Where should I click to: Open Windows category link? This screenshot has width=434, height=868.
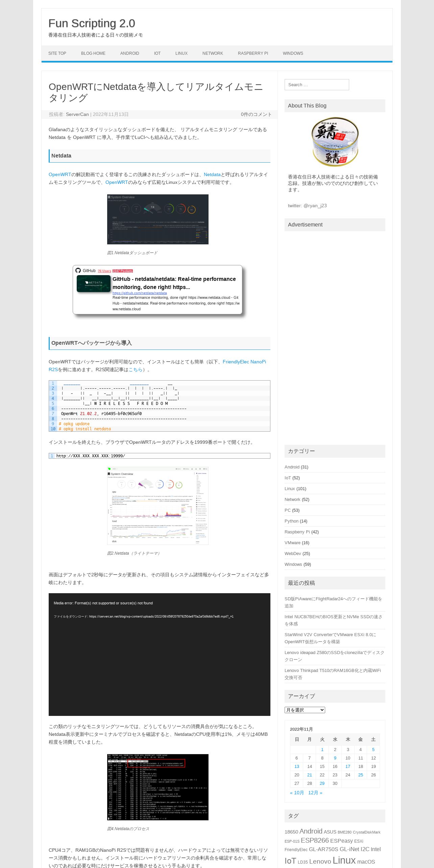(x=293, y=564)
